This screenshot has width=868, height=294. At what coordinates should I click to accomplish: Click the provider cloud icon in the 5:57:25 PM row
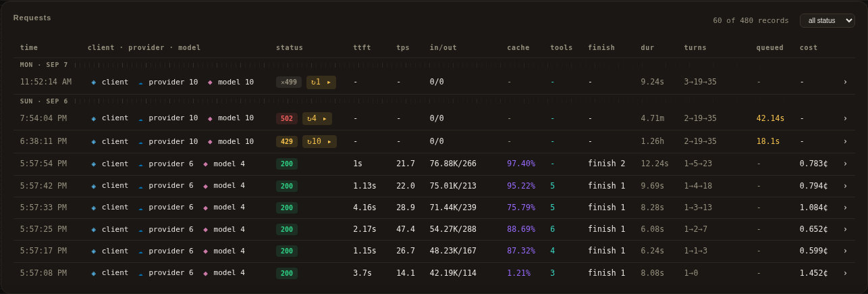tap(140, 229)
